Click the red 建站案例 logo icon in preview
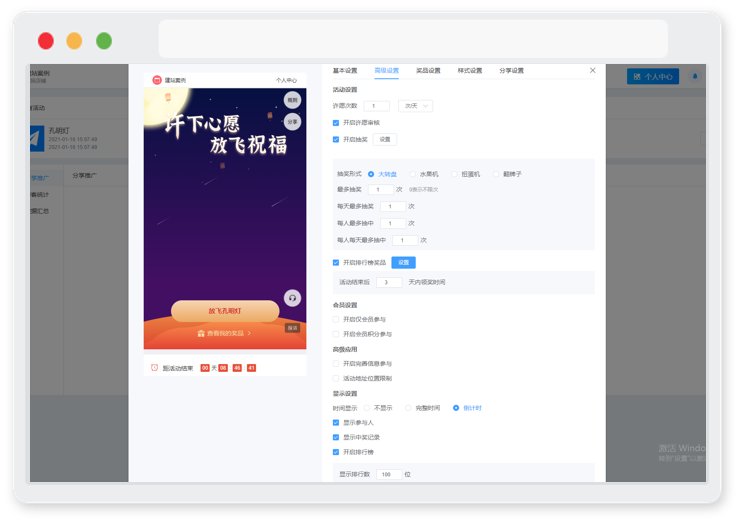 click(157, 80)
